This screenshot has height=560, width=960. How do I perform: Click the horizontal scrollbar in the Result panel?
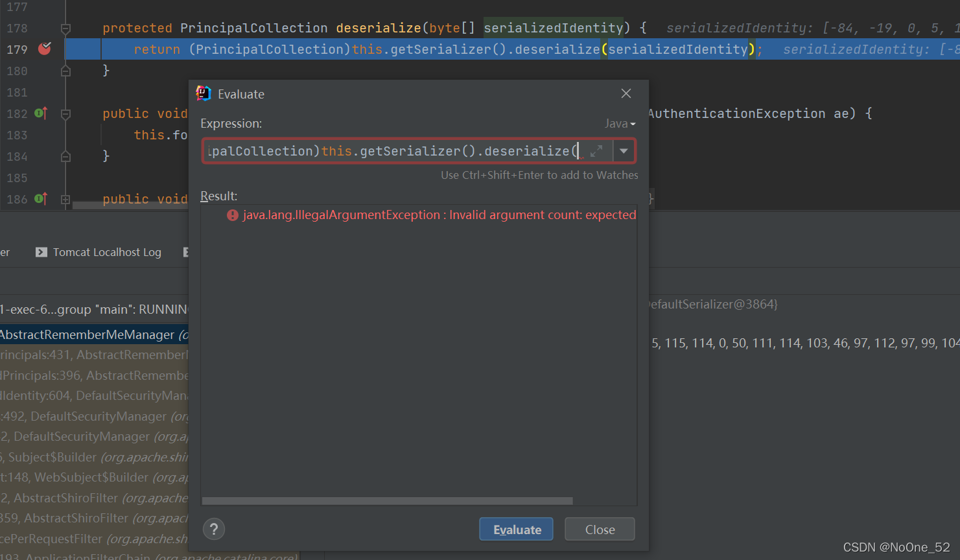click(387, 501)
